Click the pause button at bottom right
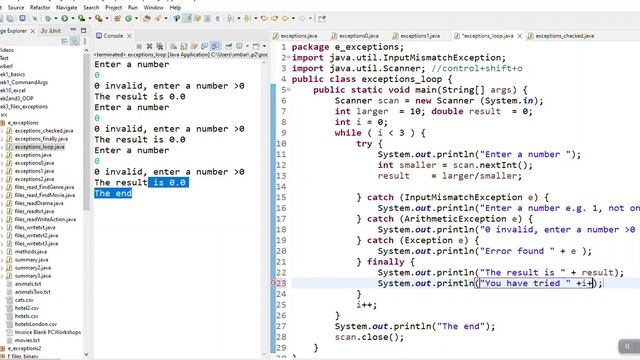Image resolution: width=640 pixels, height=360 pixels. 628,347
